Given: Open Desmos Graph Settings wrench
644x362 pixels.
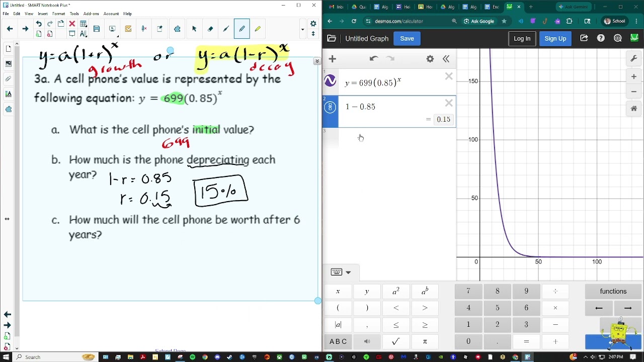Looking at the screenshot, I should click(x=633, y=59).
